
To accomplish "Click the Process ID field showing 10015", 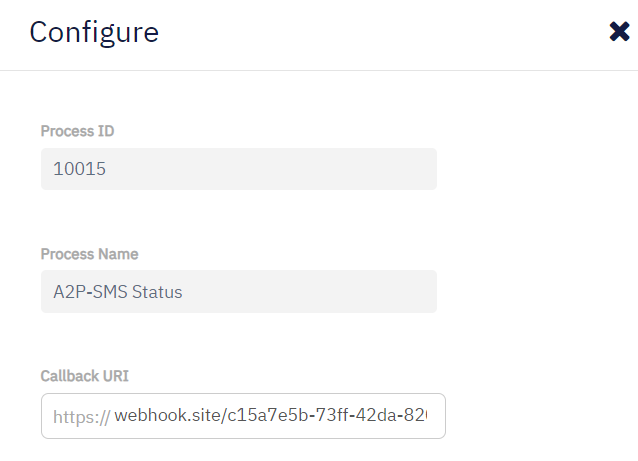I will tap(238, 169).
